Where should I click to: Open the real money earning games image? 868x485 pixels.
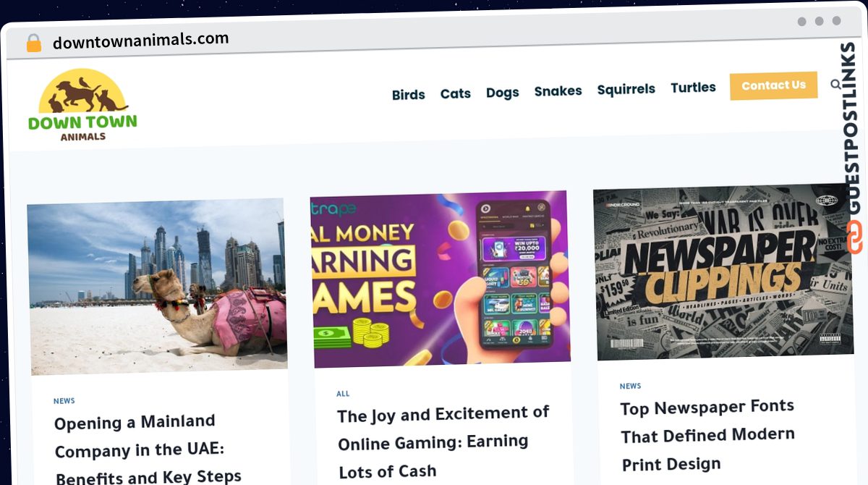click(440, 279)
